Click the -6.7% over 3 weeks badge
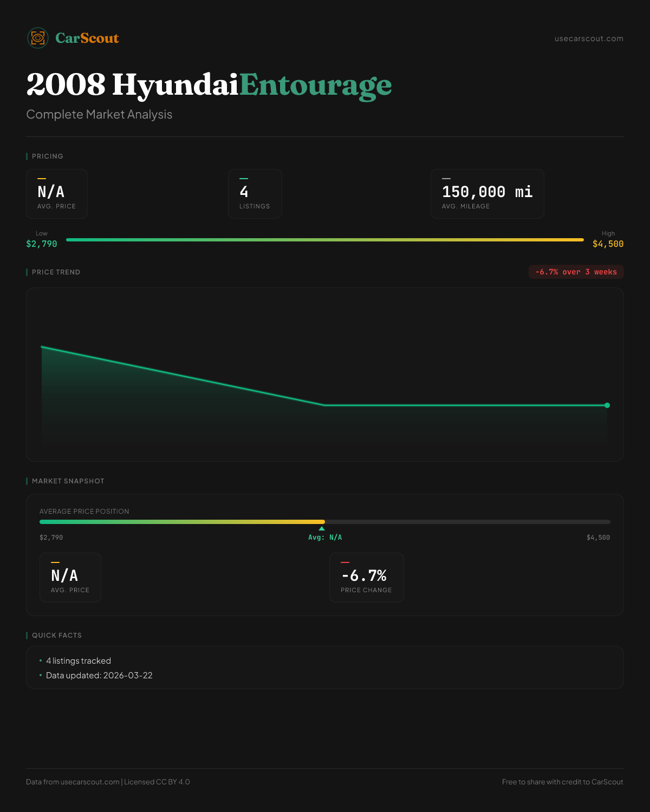 (x=576, y=272)
